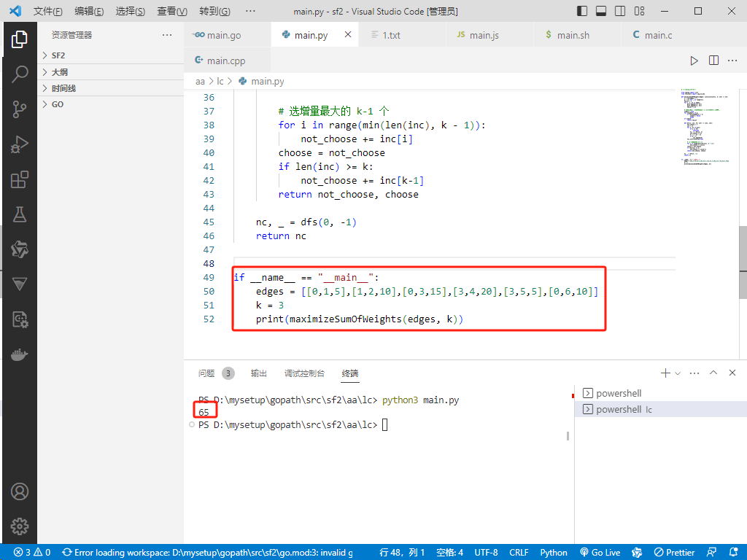
Task: Customize layout button in title bar
Action: 639,11
